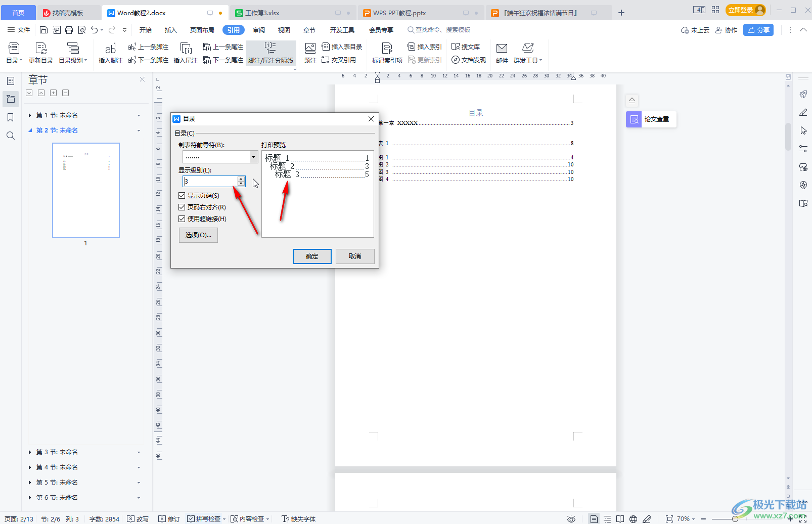The height and width of the screenshot is (524, 812).
Task: Click 上一条脚注 in the ribbon
Action: (148, 47)
